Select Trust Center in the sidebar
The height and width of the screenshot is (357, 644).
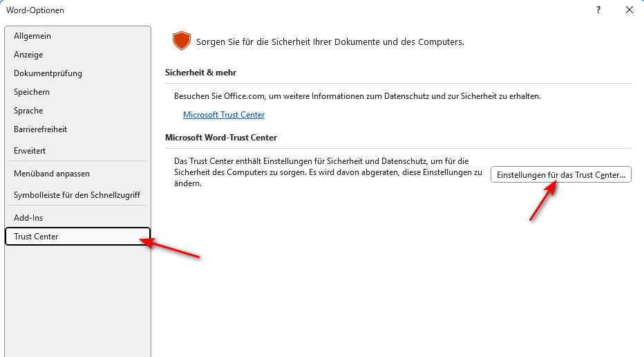[x=36, y=237]
